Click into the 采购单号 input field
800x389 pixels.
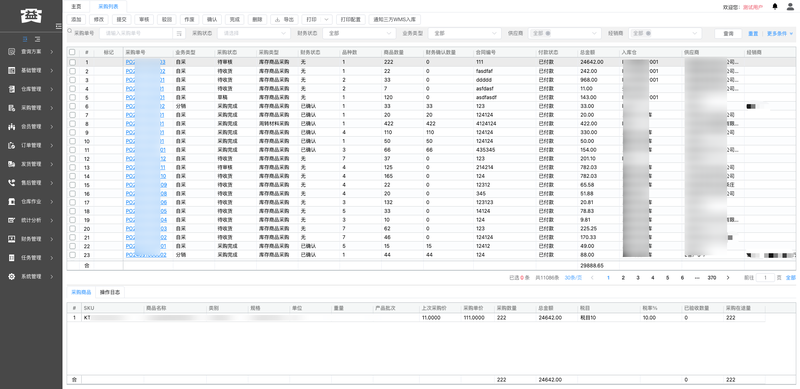pyautogui.click(x=136, y=33)
